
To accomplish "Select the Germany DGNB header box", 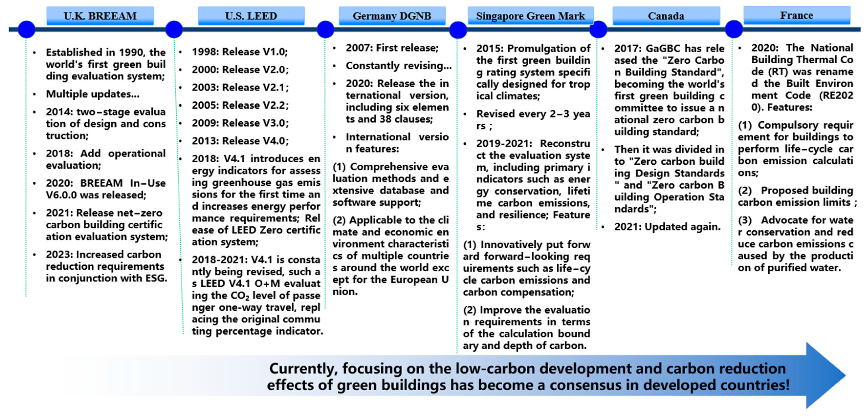I will 392,16.
